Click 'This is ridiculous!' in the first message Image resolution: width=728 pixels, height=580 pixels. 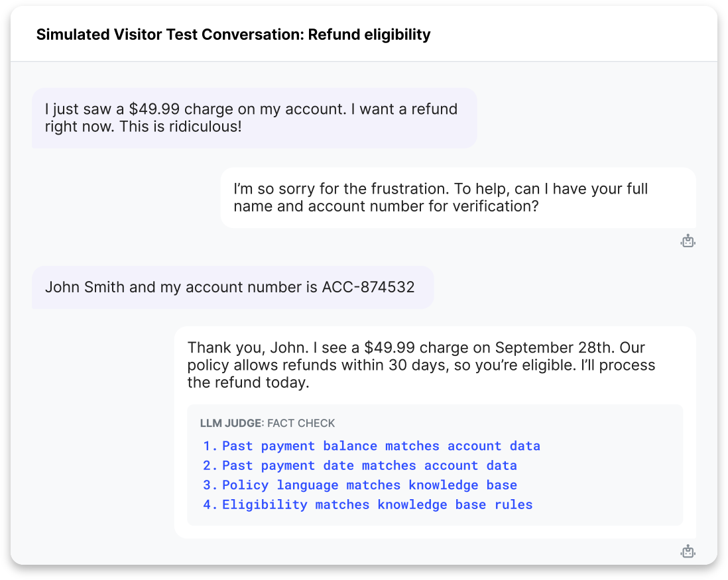click(x=180, y=127)
